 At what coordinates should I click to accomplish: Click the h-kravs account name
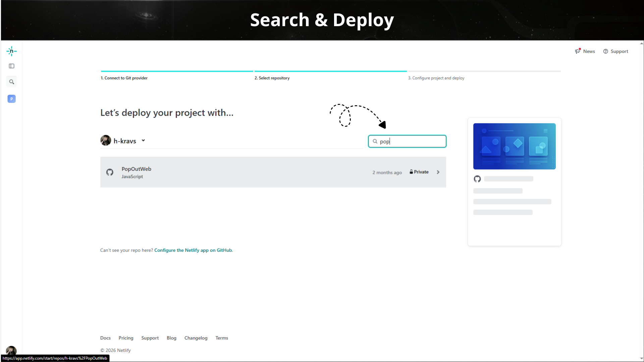(125, 141)
